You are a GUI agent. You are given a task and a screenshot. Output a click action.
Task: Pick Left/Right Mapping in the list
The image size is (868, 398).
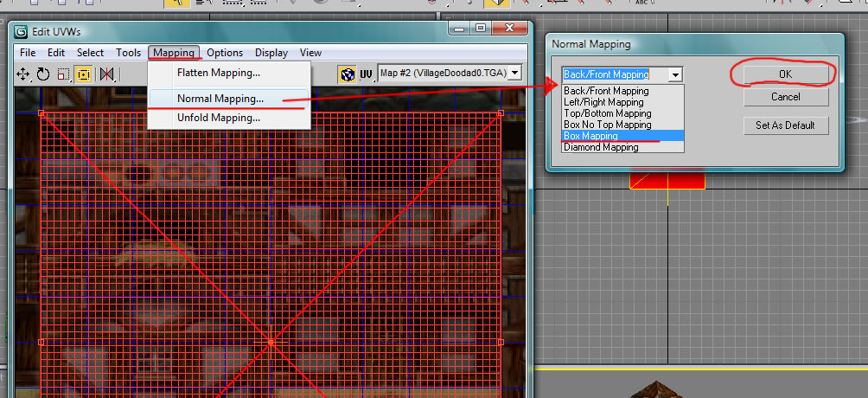(x=622, y=102)
